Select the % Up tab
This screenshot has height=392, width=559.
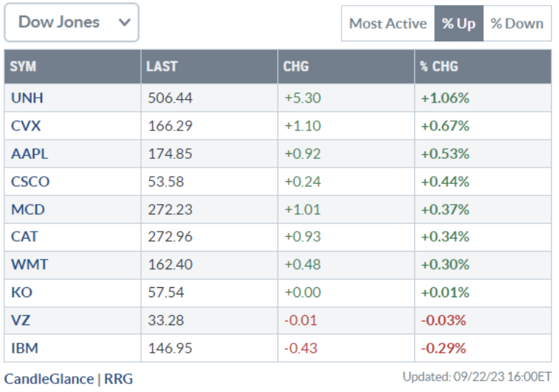pos(458,24)
